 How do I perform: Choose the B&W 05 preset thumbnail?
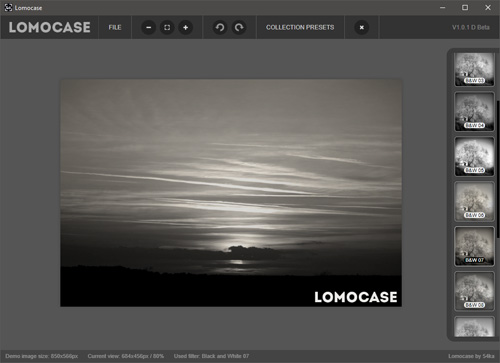(x=474, y=157)
